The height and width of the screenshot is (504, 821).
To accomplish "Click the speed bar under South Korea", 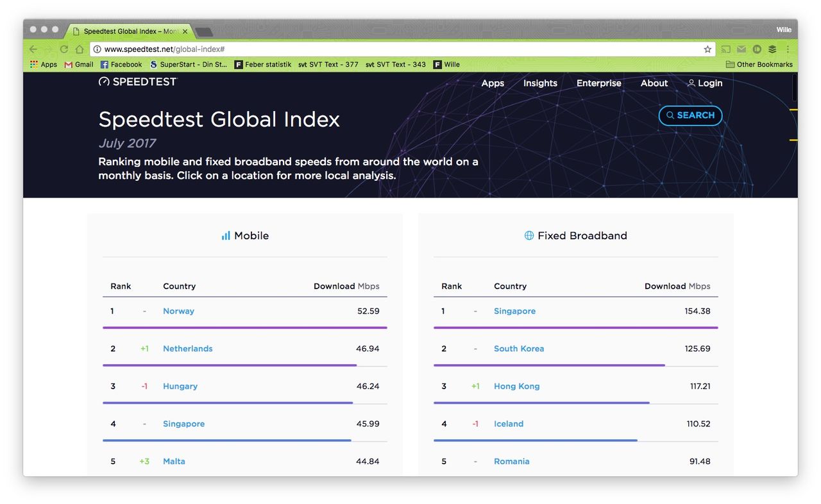I will (549, 365).
